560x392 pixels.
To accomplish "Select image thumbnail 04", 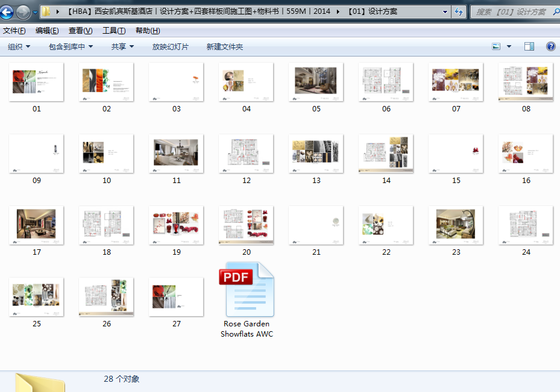I will (x=246, y=82).
